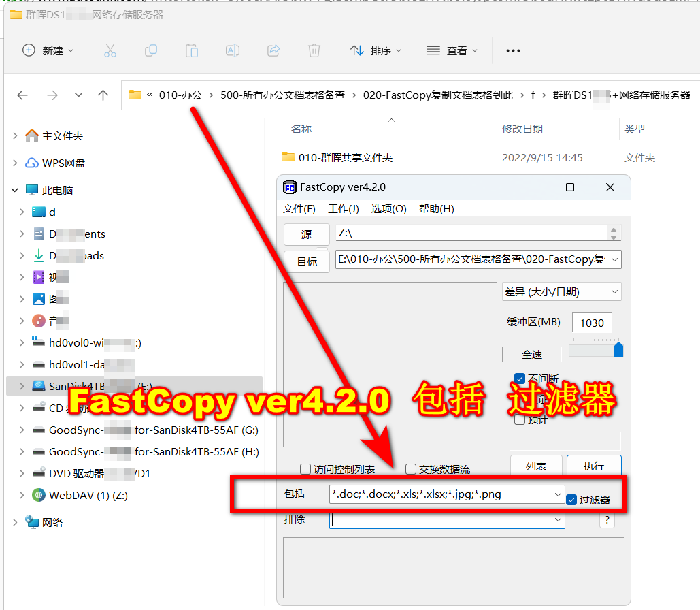The height and width of the screenshot is (610, 700).
Task: Toggle the 访问控制列表 ACL checkbox
Action: (305, 469)
